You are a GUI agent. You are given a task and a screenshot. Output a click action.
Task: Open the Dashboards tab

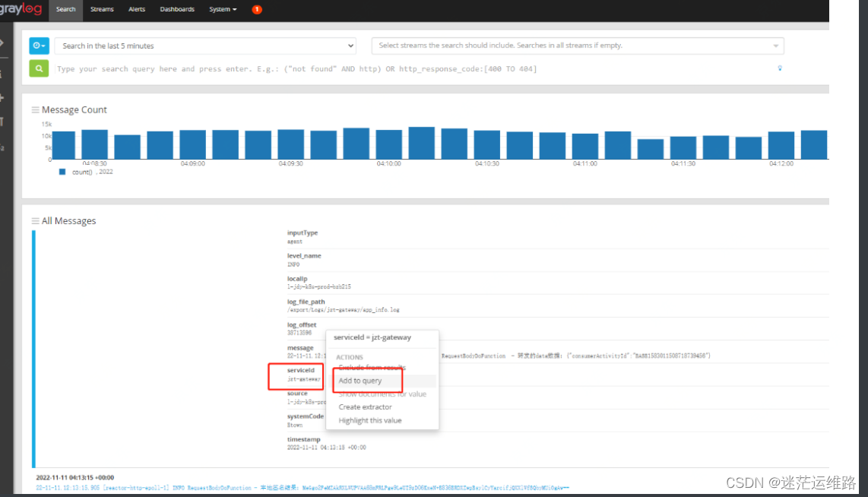177,9
